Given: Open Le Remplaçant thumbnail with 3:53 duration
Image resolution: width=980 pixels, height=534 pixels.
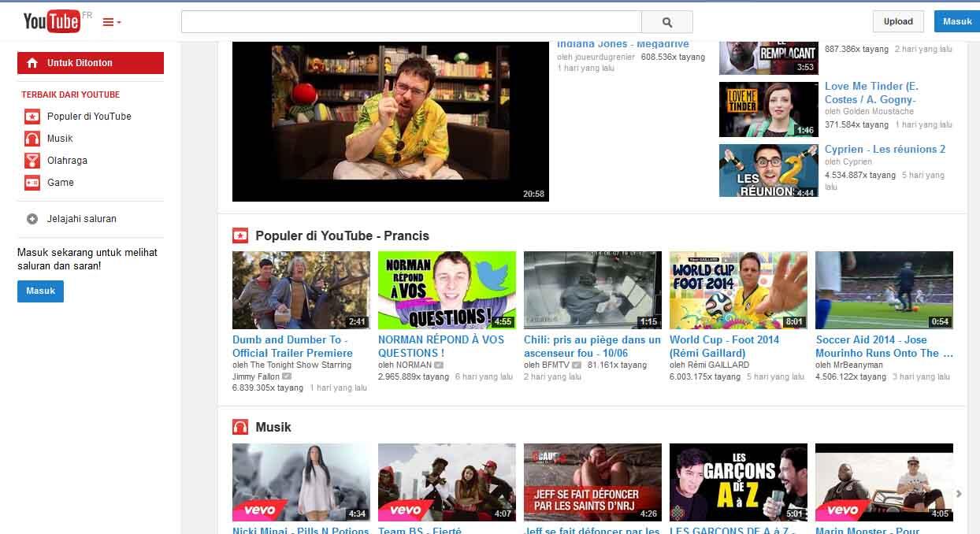Looking at the screenshot, I should pos(769,58).
